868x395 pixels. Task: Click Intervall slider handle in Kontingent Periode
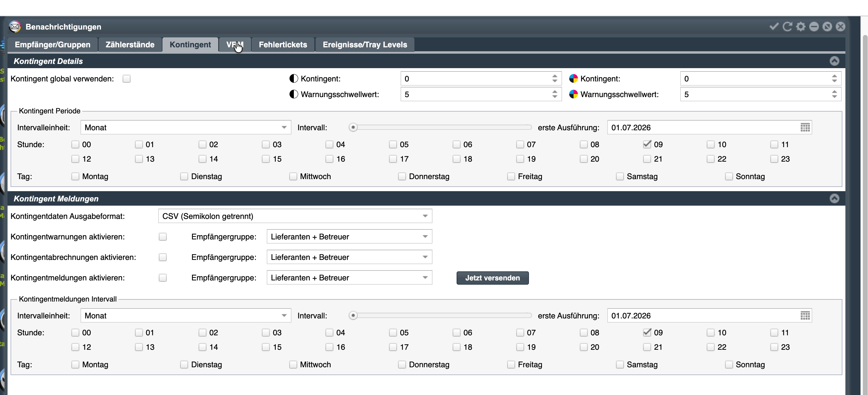coord(353,128)
